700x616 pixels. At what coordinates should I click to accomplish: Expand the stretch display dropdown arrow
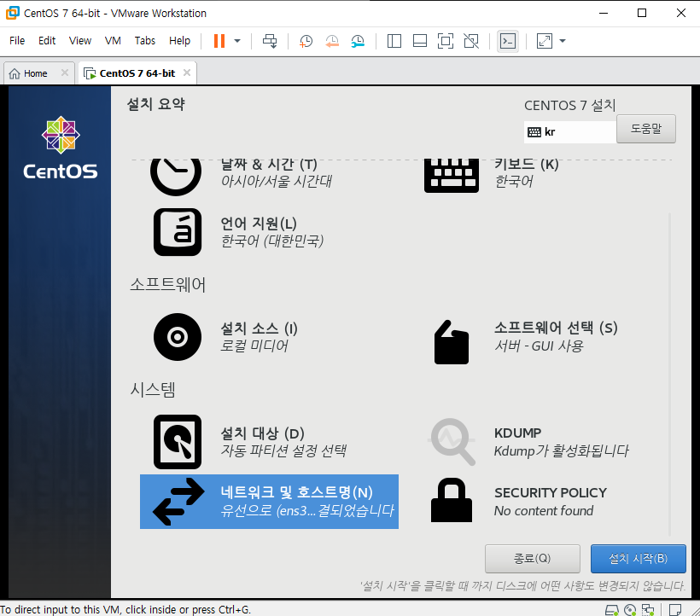click(563, 41)
